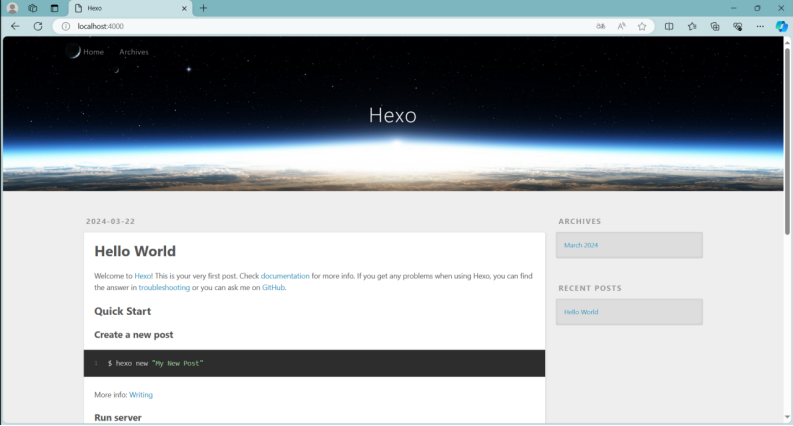This screenshot has width=793, height=426.
Task: Click the Read aloud icon
Action: click(621, 26)
